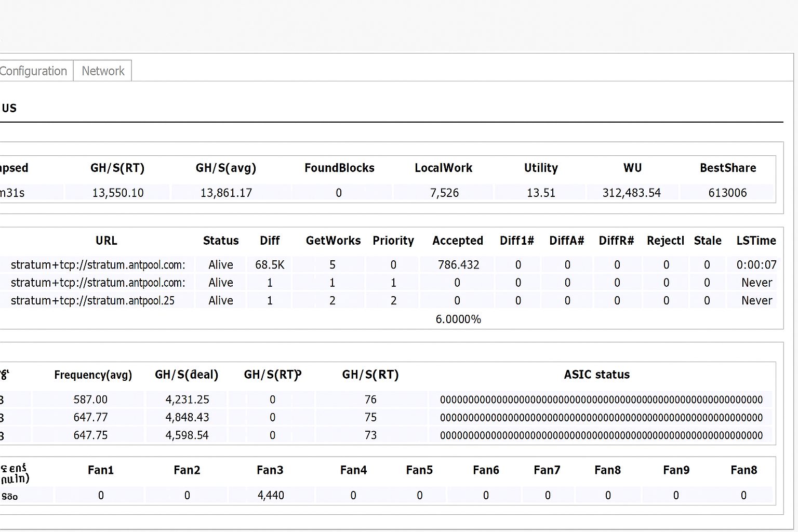Click the ASIC status column header
The width and height of the screenshot is (798, 532).
596,375
